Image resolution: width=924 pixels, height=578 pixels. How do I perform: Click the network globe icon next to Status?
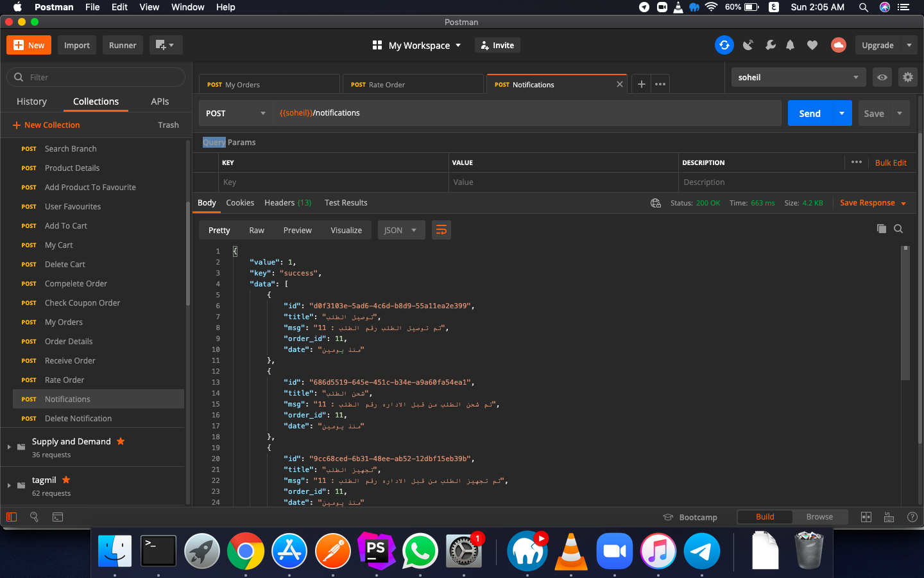coord(656,203)
